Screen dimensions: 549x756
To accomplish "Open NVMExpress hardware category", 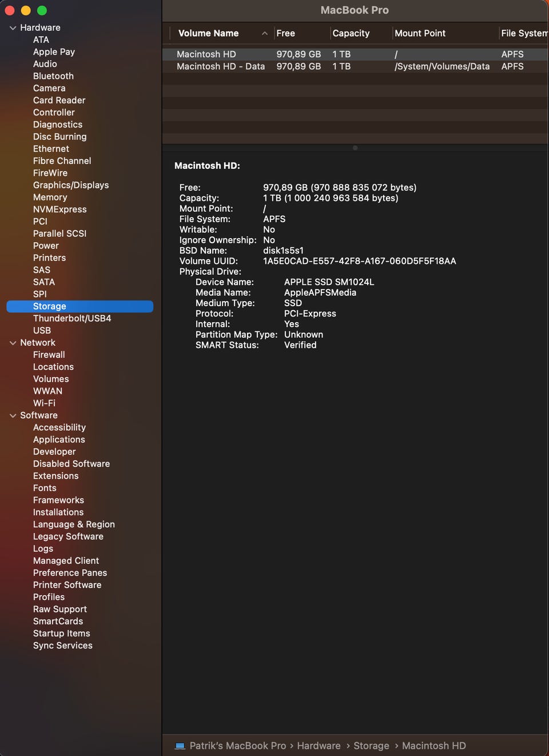I will (x=60, y=209).
